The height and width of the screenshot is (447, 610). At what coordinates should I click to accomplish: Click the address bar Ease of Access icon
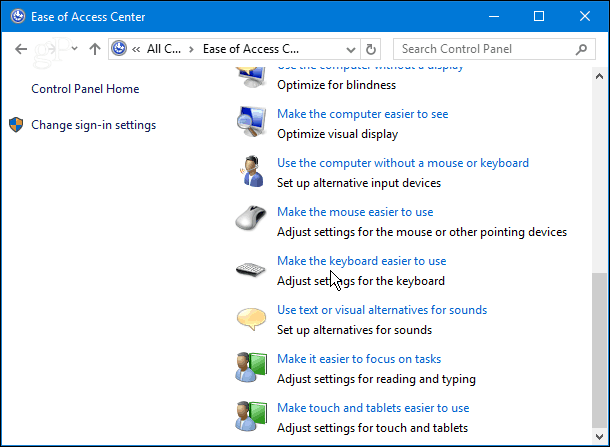tap(119, 49)
